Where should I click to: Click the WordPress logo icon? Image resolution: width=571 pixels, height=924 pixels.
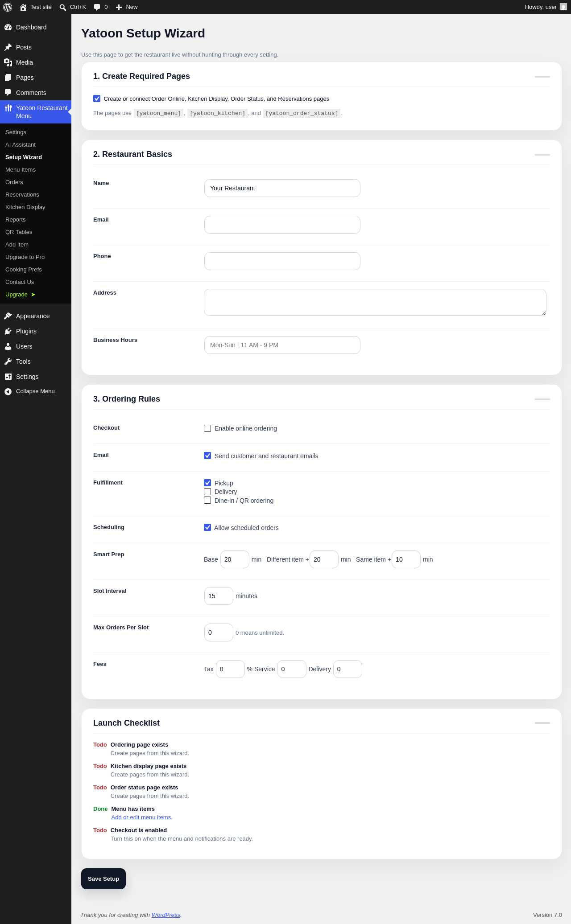(8, 7)
